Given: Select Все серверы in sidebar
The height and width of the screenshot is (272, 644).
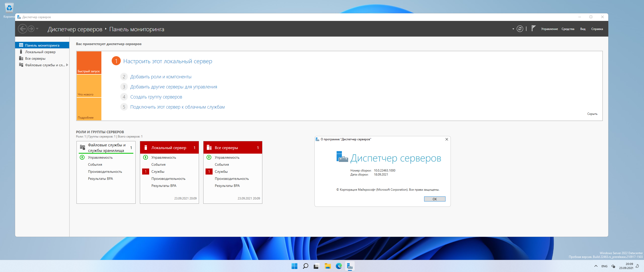Looking at the screenshot, I should coord(42,58).
